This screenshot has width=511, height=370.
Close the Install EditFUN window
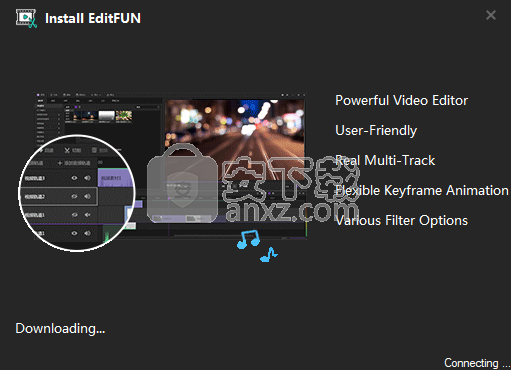click(491, 15)
